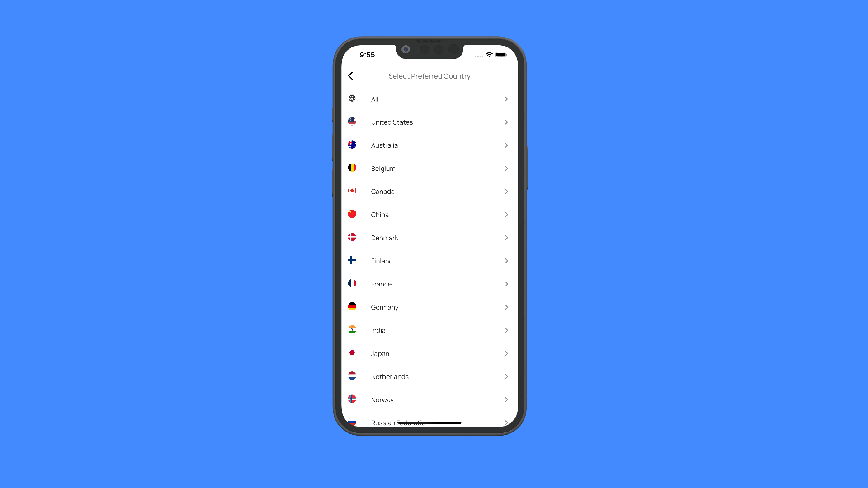Select the Canada flag icon
Viewport: 868px width, 488px height.
coord(352,191)
